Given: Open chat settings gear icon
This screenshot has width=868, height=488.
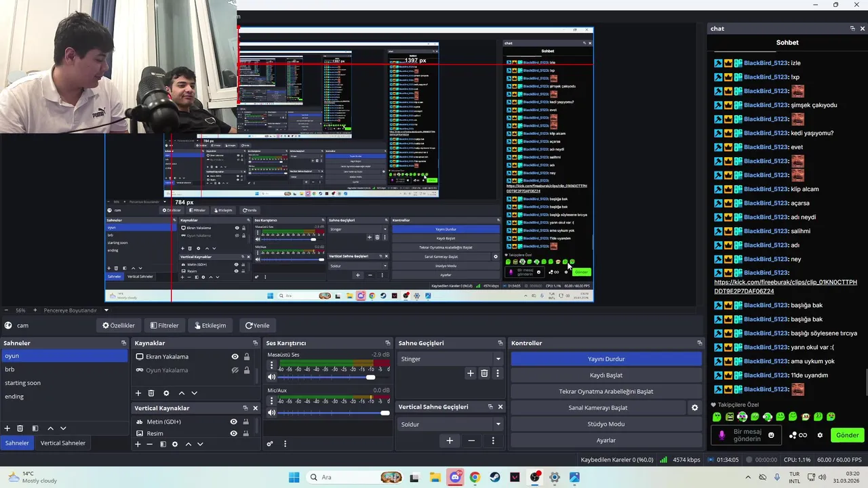Looking at the screenshot, I should pyautogui.click(x=820, y=435).
